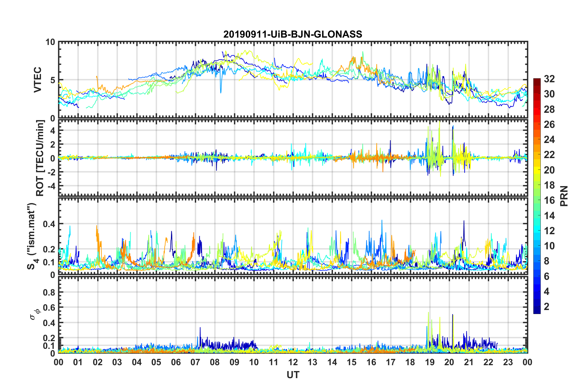The height and width of the screenshot is (392, 586).
Task: Click the UT hour tick label 13
Action: click(312, 362)
